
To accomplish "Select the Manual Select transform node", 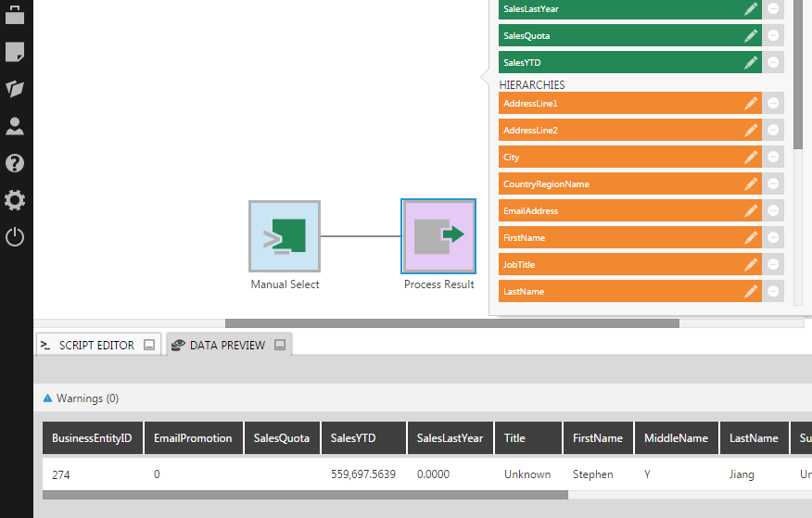I will click(285, 236).
